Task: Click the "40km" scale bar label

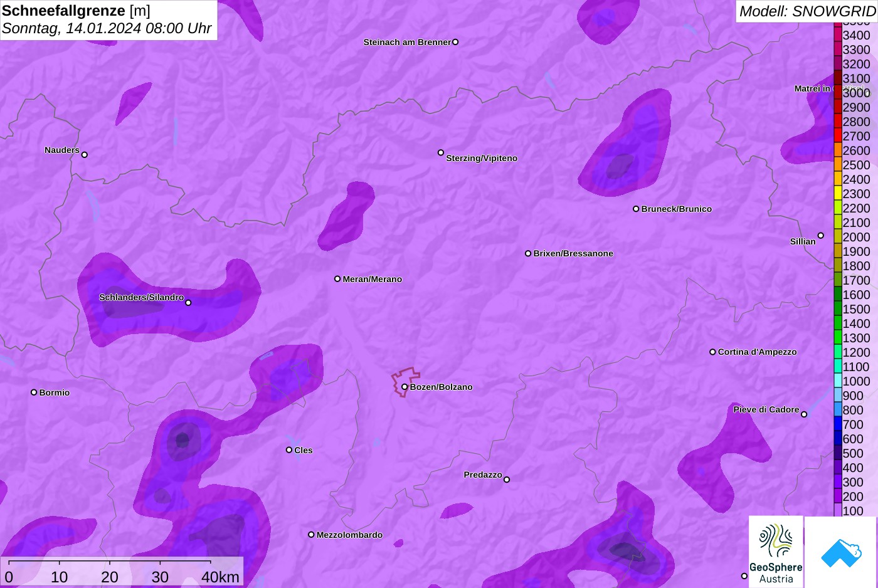Action: (220, 577)
